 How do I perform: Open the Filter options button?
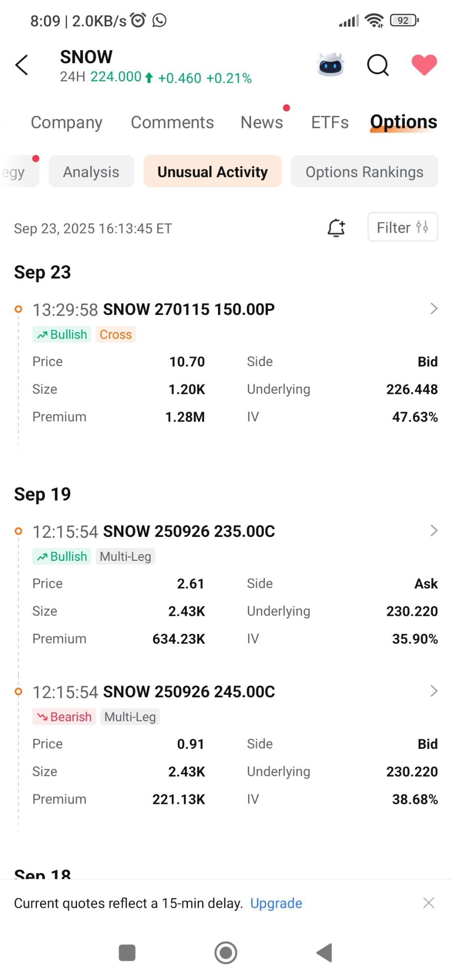[x=403, y=227]
